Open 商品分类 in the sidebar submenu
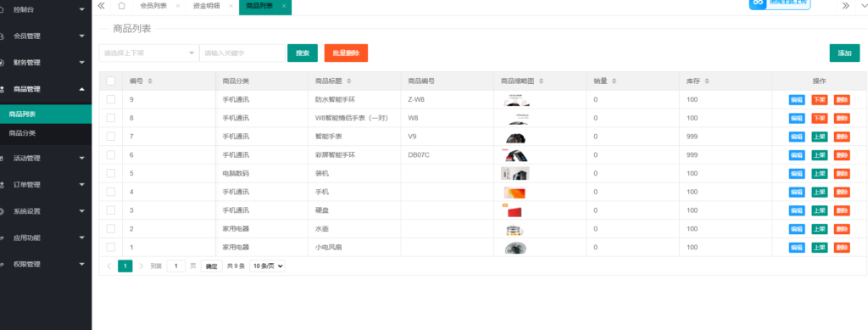This screenshot has height=330, width=868. [x=46, y=133]
